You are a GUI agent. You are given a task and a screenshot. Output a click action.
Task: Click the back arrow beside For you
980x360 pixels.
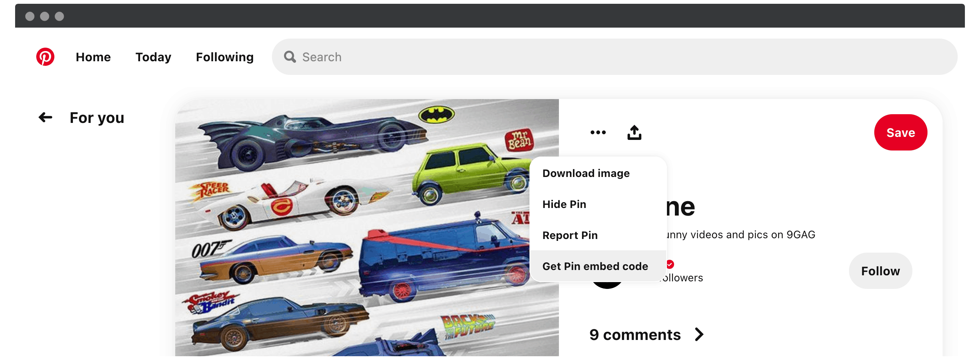tap(45, 117)
